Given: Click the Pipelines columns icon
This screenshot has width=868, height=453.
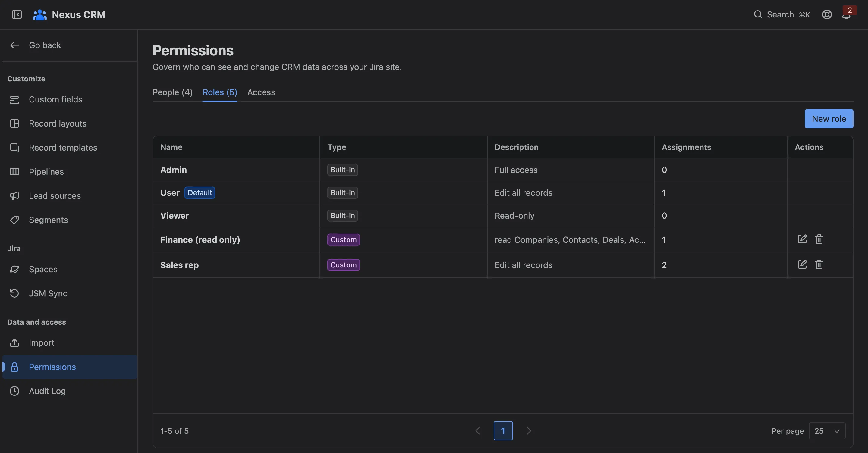Looking at the screenshot, I should point(14,172).
